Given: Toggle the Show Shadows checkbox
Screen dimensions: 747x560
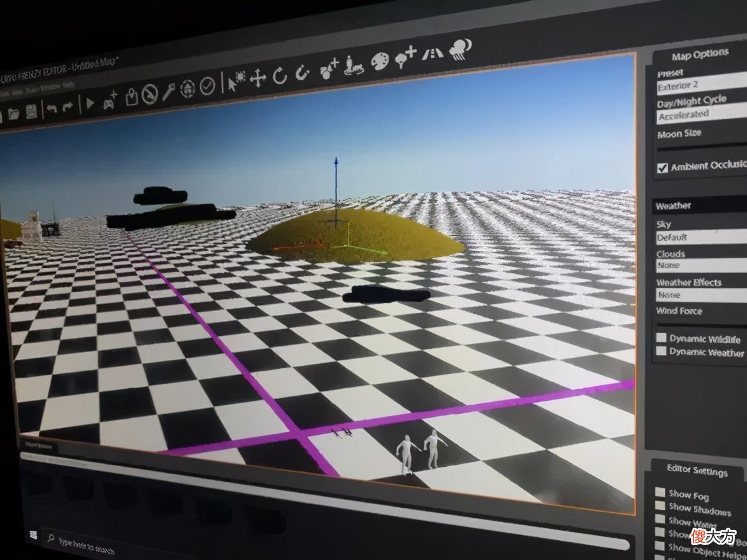Looking at the screenshot, I should [x=660, y=506].
